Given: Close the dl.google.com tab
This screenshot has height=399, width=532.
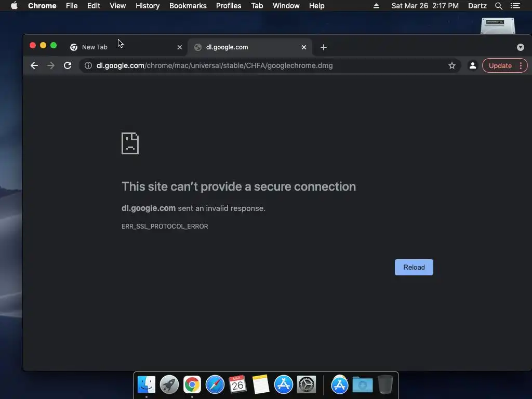Looking at the screenshot, I should click(x=303, y=47).
